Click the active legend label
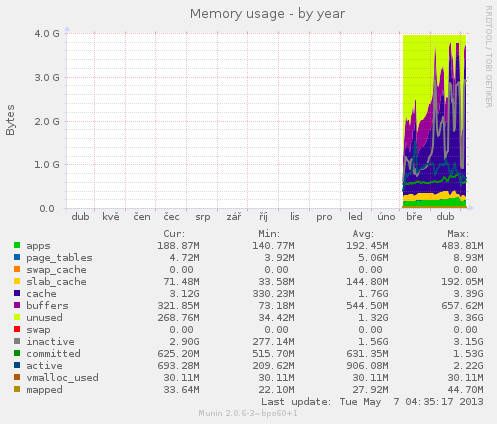Image resolution: width=497 pixels, height=424 pixels. click(x=44, y=365)
